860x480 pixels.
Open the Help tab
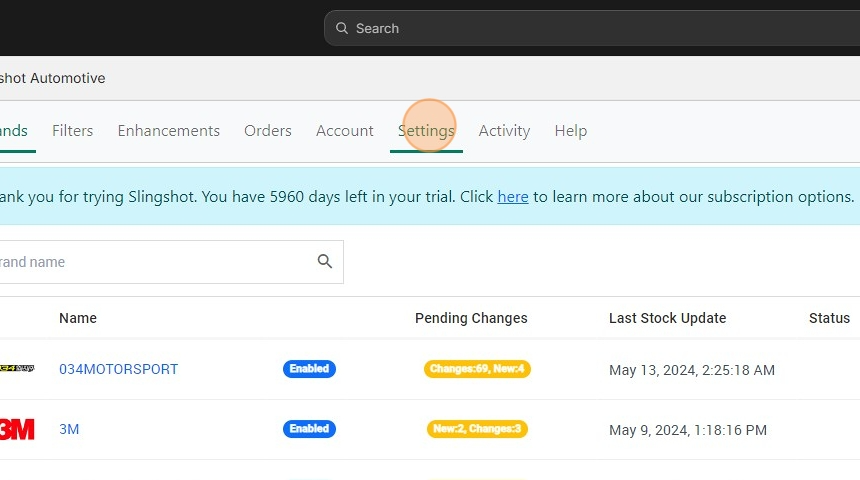570,131
